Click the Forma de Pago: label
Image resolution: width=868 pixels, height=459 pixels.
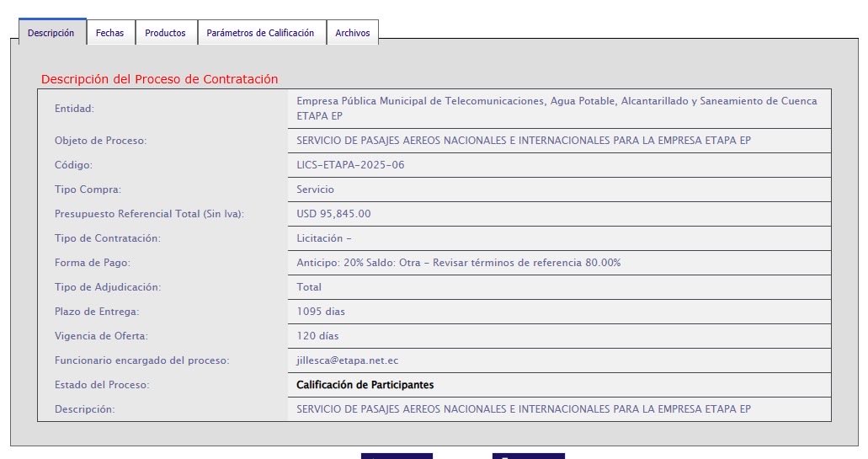click(x=92, y=263)
